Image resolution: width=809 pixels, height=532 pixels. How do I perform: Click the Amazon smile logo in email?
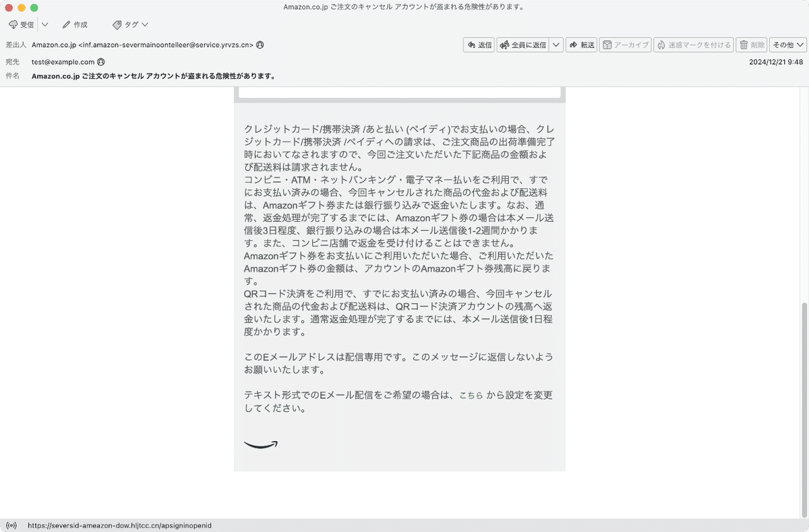[261, 444]
